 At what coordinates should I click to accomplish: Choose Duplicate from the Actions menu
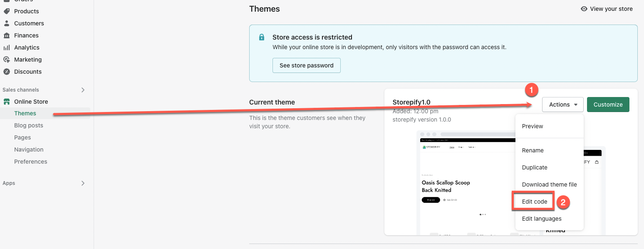(550, 167)
